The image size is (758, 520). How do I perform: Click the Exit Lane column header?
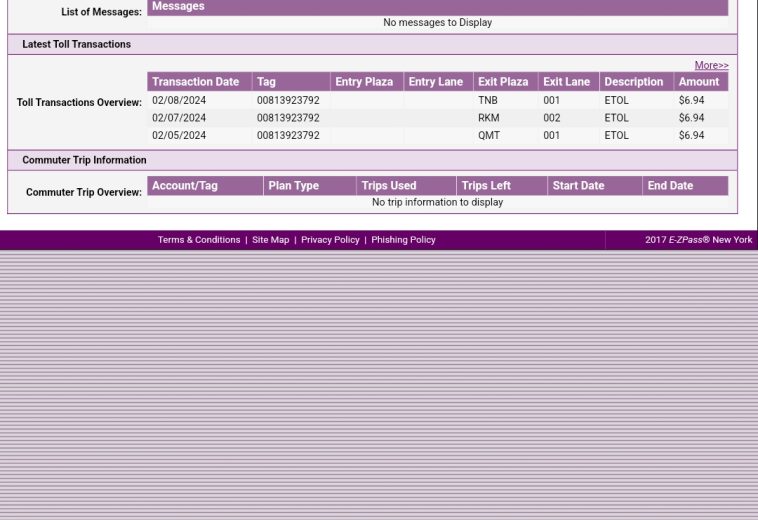[x=566, y=82]
